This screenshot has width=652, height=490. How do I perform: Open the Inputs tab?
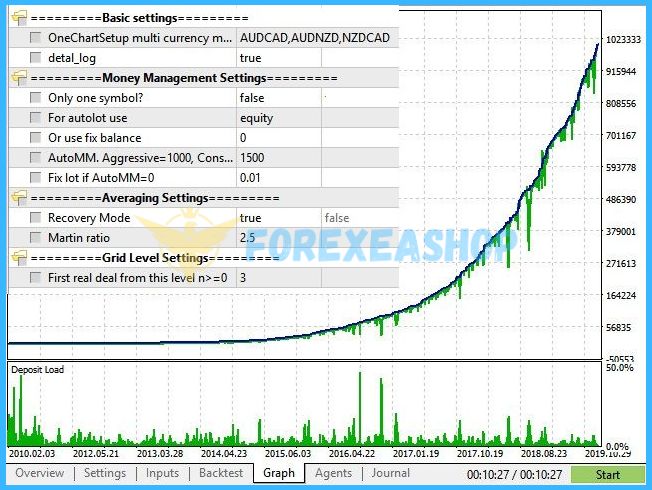162,473
